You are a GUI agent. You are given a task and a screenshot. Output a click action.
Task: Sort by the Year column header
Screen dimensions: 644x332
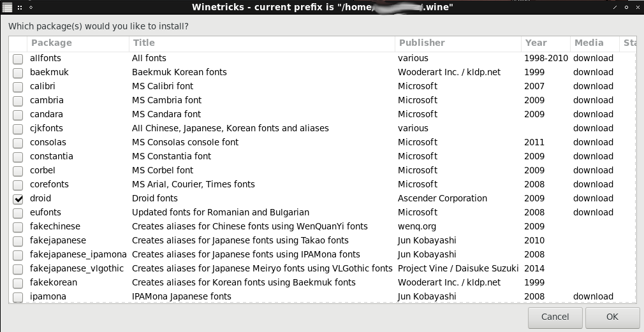click(x=545, y=43)
